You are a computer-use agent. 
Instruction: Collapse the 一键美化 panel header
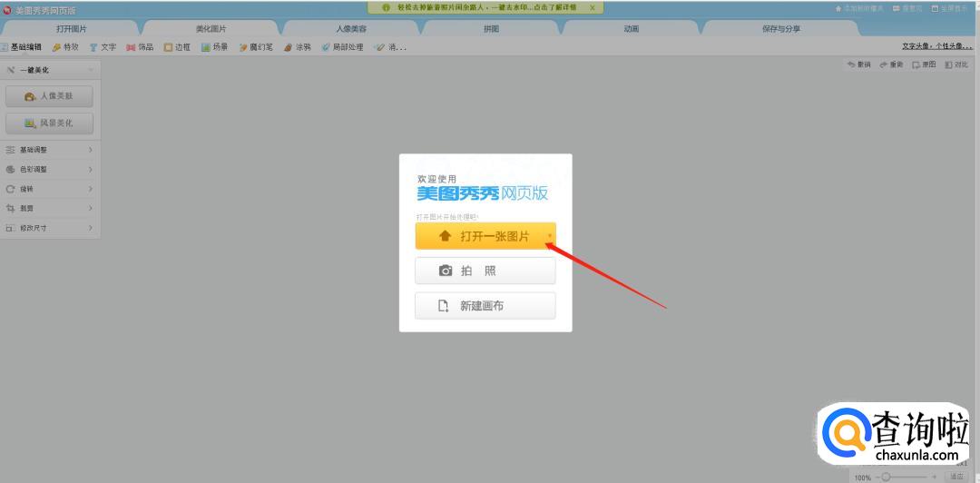[x=50, y=70]
